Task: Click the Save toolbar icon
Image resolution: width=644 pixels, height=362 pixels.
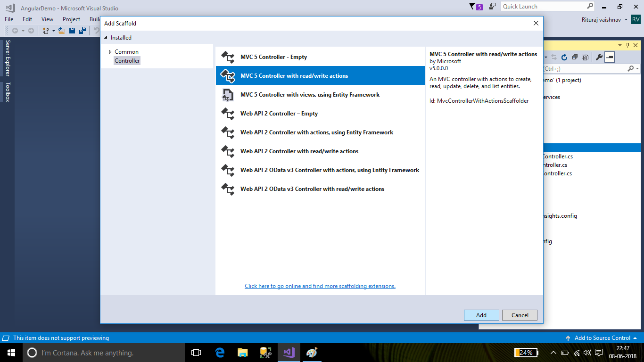Action: point(72,31)
